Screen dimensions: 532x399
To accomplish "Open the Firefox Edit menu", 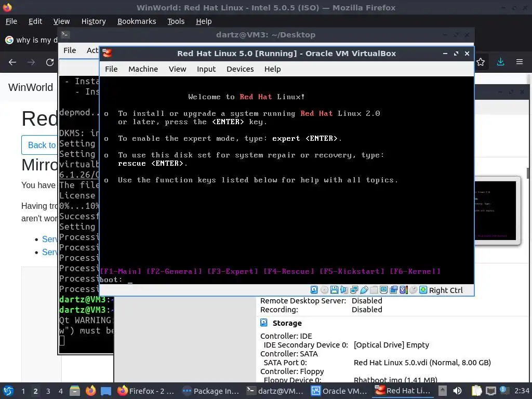I will tap(35, 21).
